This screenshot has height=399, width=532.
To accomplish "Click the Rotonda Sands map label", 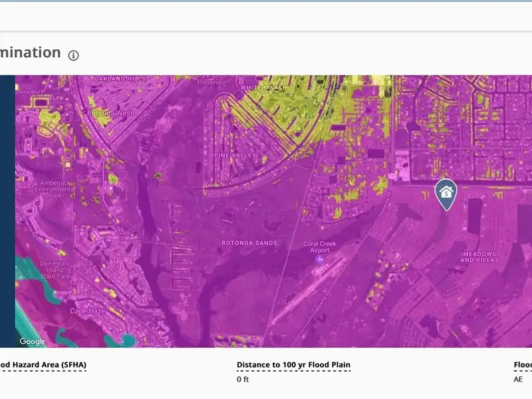I will pos(249,243).
